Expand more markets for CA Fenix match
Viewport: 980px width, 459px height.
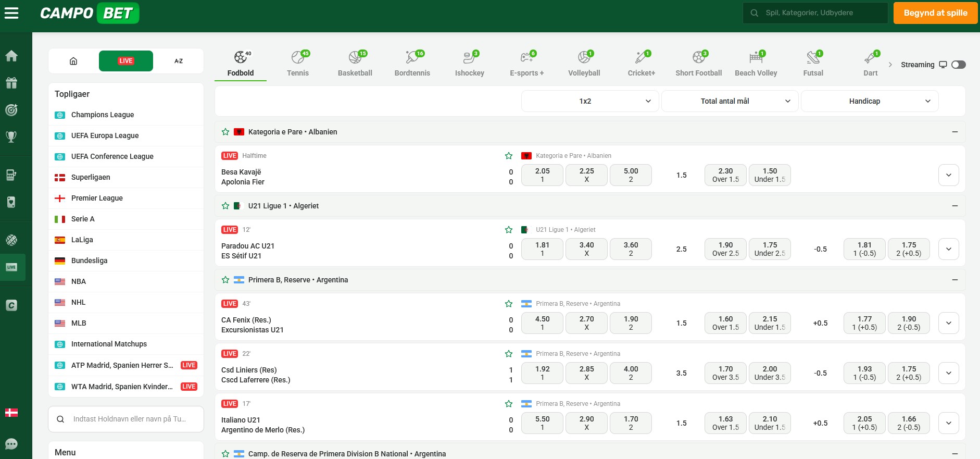[x=949, y=323]
